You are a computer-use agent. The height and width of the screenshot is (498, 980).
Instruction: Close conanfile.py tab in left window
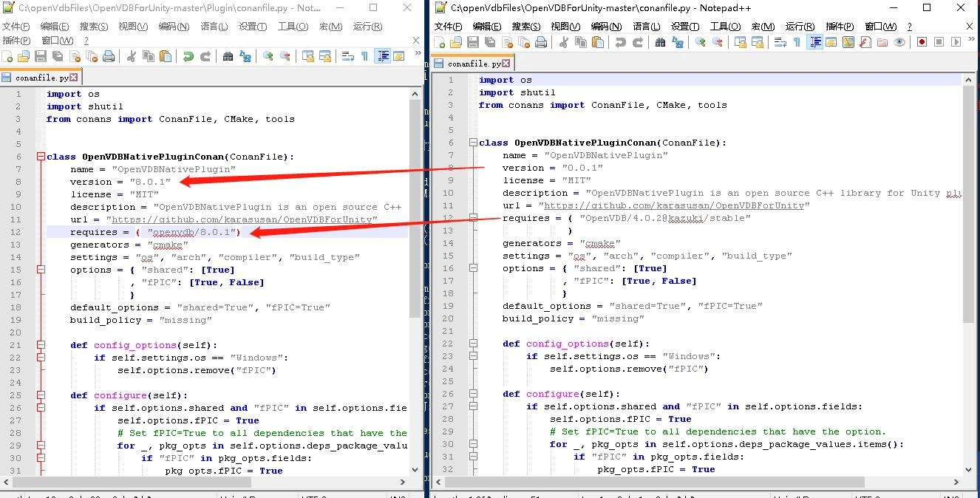pos(73,77)
